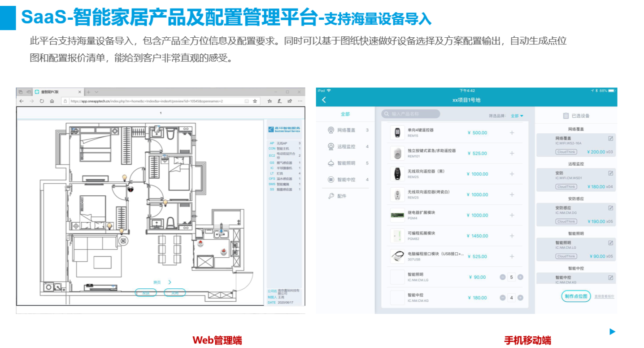Click the quantity field showing 5
The height and width of the screenshot is (348, 644).
point(512,277)
